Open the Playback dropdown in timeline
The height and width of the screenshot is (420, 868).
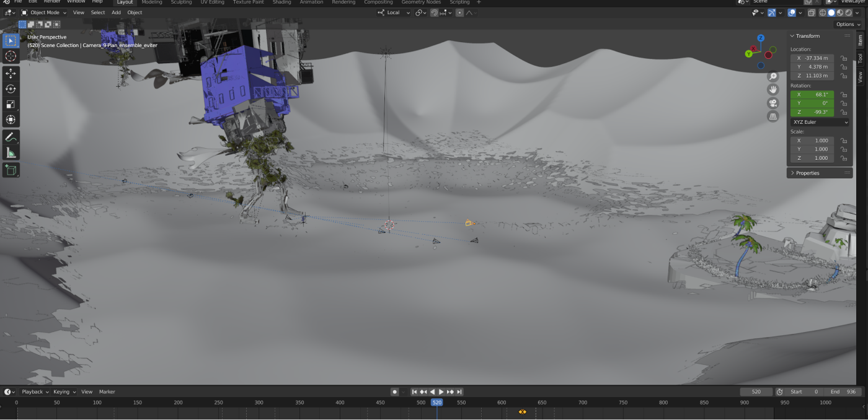(x=35, y=392)
